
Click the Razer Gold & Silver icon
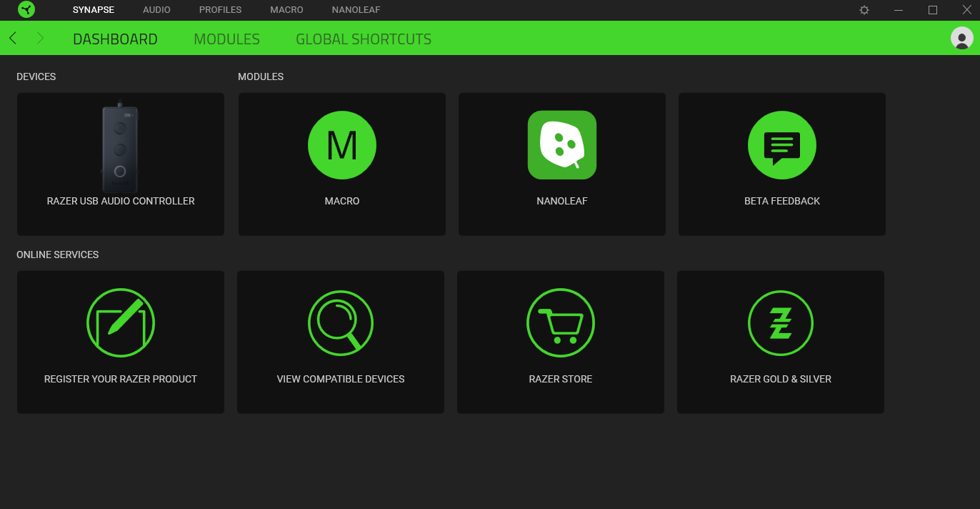pyautogui.click(x=781, y=322)
